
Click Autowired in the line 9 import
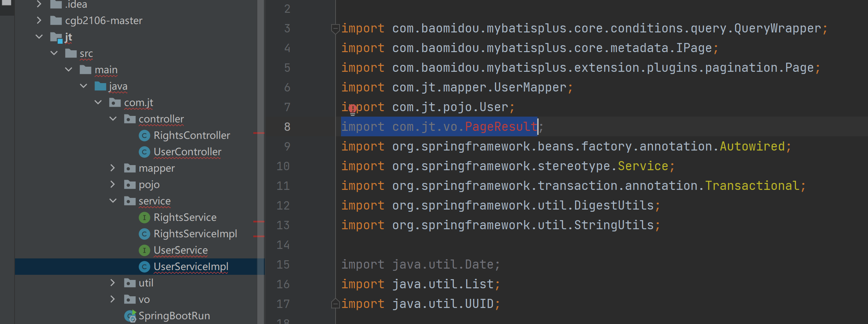pyautogui.click(x=752, y=147)
